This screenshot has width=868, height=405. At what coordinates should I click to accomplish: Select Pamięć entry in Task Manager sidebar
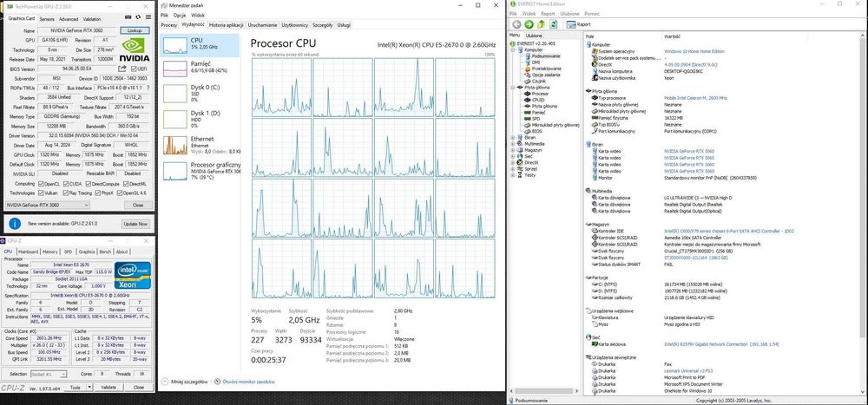pos(200,68)
